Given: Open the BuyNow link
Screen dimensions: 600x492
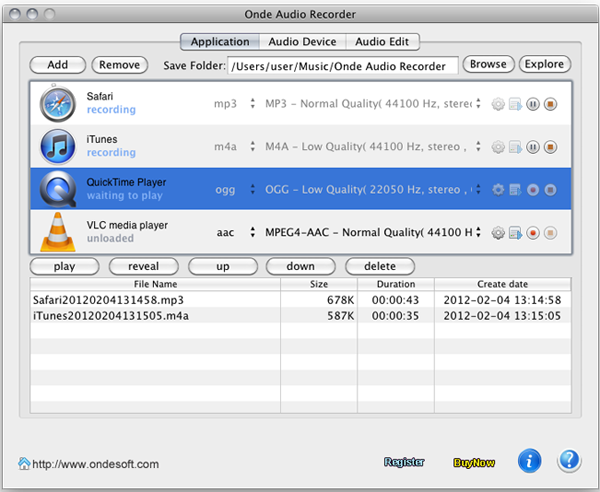Looking at the screenshot, I should [474, 463].
